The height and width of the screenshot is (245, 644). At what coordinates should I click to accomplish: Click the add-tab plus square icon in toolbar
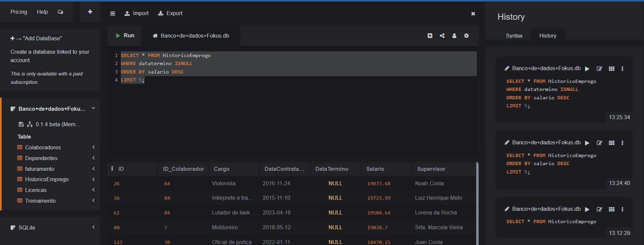click(430, 36)
